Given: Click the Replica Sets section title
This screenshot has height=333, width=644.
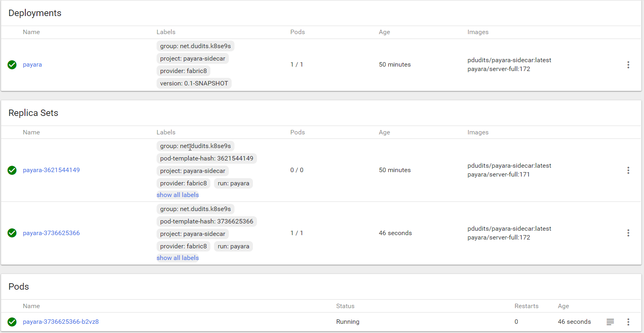Looking at the screenshot, I should 33,113.
